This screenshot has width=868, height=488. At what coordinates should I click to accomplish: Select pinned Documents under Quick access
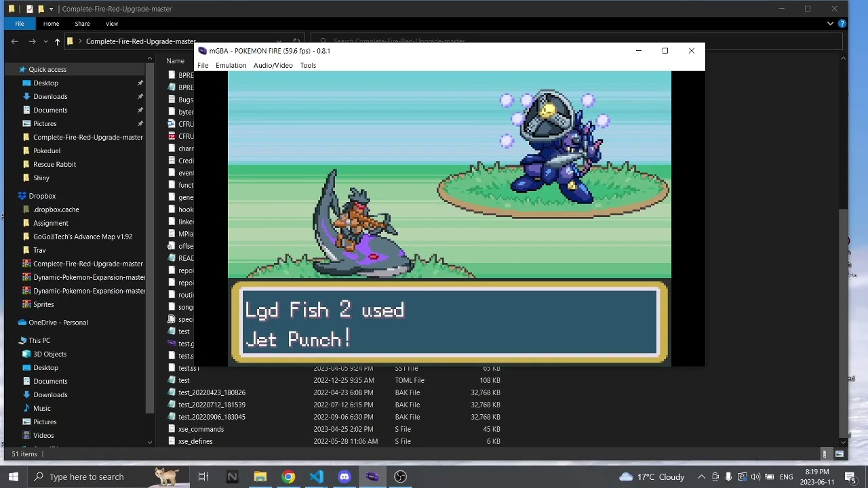pyautogui.click(x=50, y=110)
